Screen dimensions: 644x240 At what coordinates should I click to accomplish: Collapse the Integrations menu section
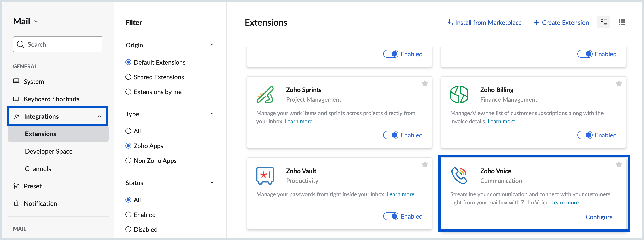[100, 116]
